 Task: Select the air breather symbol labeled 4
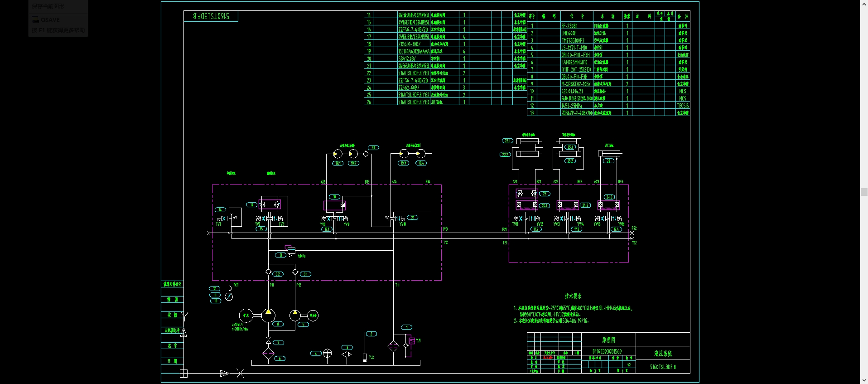[x=328, y=353]
